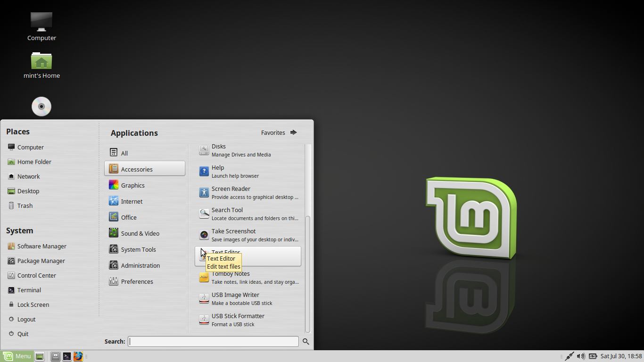This screenshot has height=362, width=644.
Task: Click the window list panel launcher
Action: 56,356
